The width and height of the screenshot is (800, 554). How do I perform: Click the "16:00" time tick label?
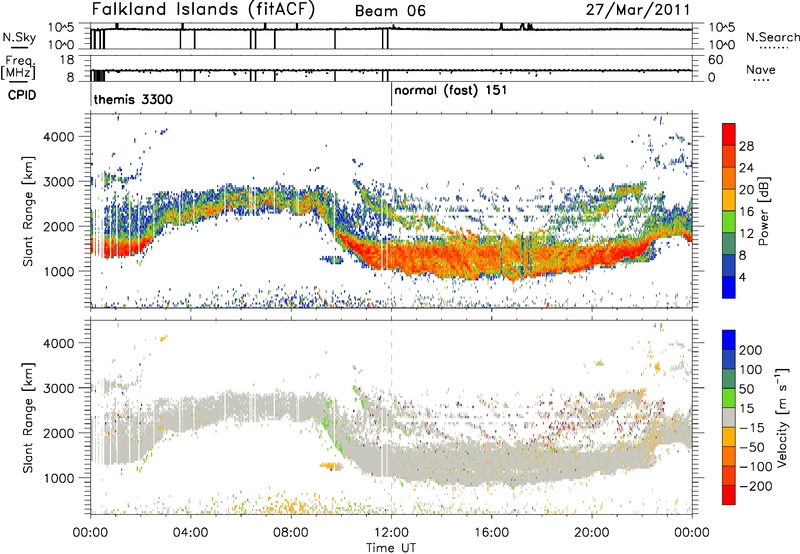pos(491,533)
